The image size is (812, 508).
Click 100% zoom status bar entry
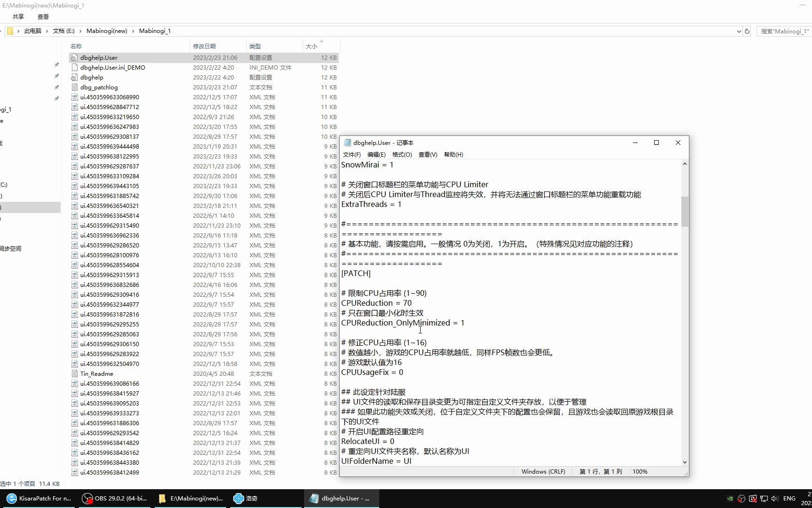tap(640, 471)
